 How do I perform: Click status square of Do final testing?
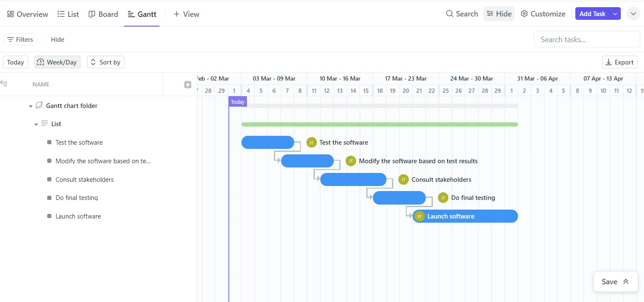[49, 198]
